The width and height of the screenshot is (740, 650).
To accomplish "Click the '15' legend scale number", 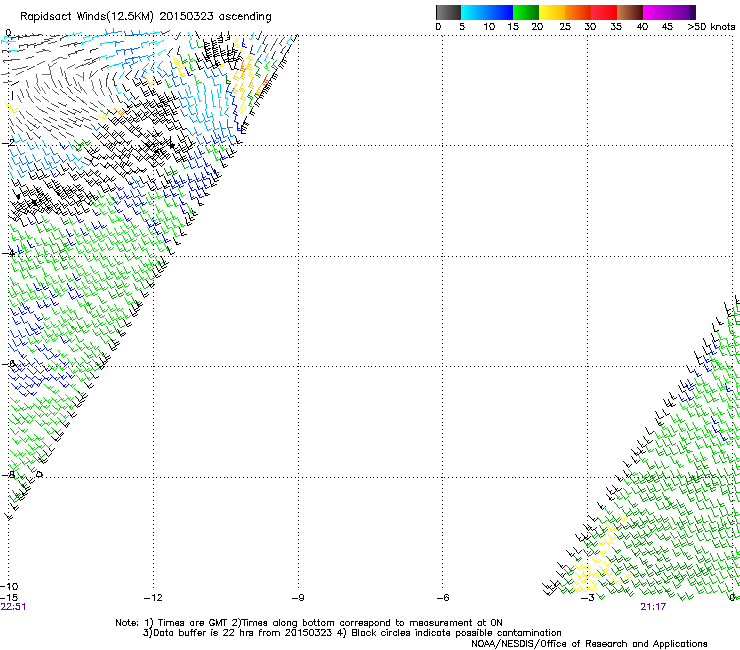I will (x=513, y=27).
